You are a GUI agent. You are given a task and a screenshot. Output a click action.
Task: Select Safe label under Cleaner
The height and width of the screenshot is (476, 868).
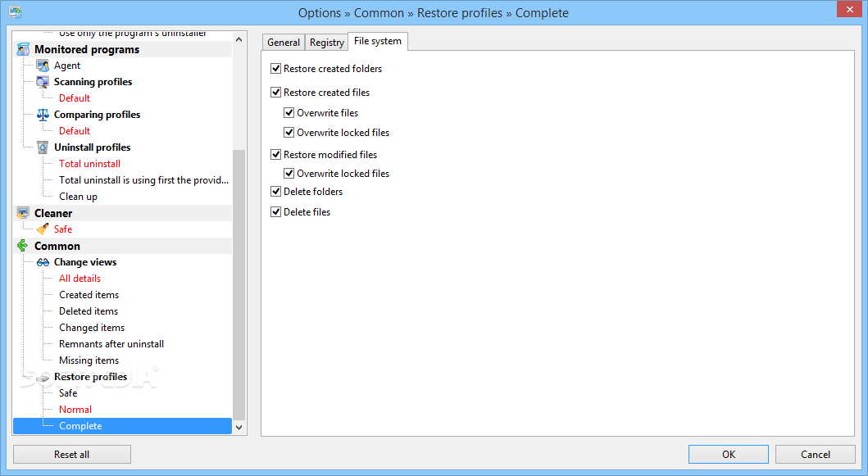(63, 229)
